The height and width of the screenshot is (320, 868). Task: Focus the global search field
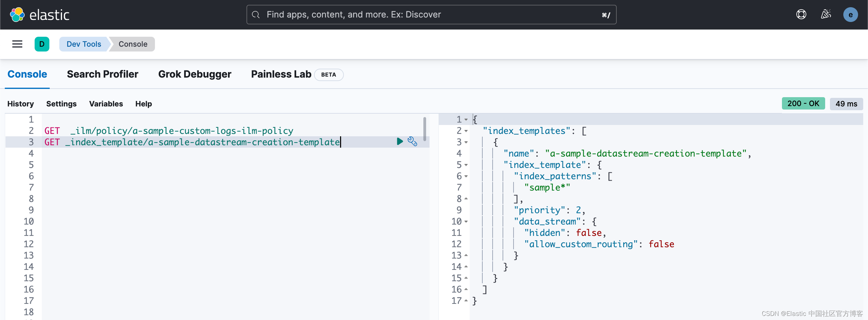coord(431,14)
